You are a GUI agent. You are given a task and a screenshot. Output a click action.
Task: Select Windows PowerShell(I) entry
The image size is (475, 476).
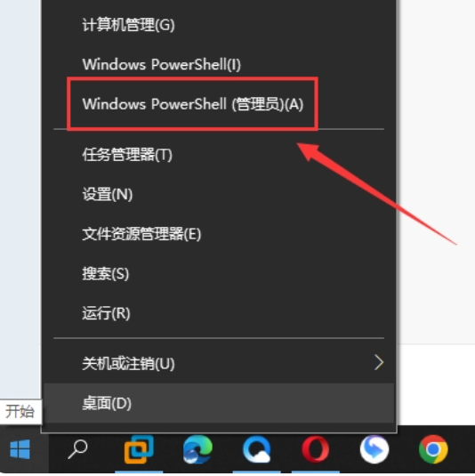point(219,64)
